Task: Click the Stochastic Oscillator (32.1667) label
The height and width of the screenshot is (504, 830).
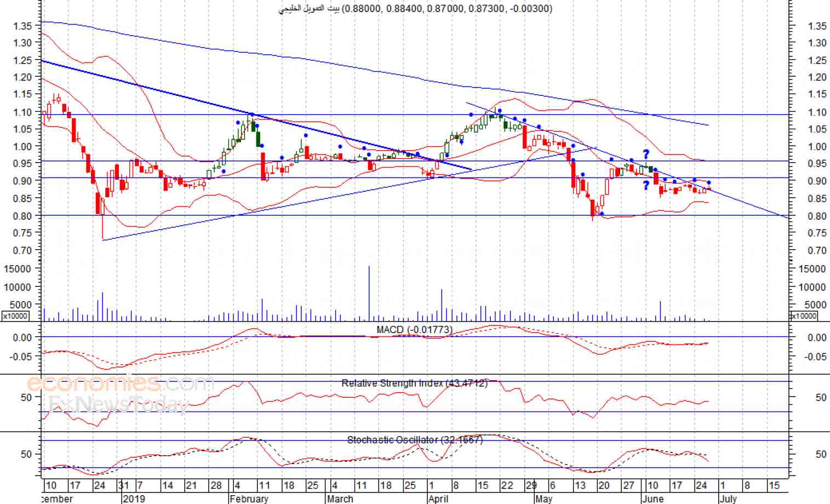Action: 415,440
